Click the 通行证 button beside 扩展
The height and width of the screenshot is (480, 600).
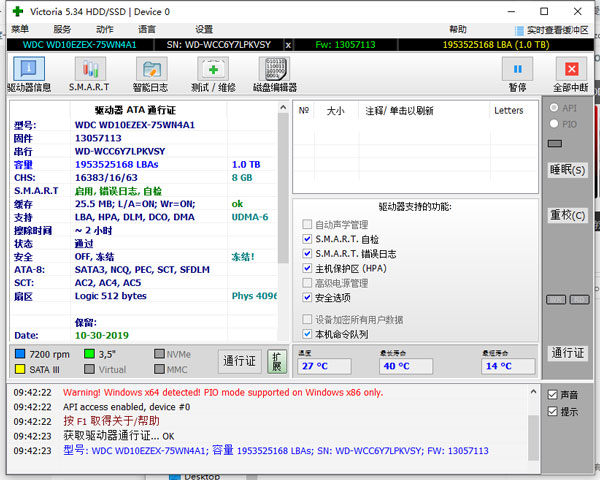tap(240, 361)
